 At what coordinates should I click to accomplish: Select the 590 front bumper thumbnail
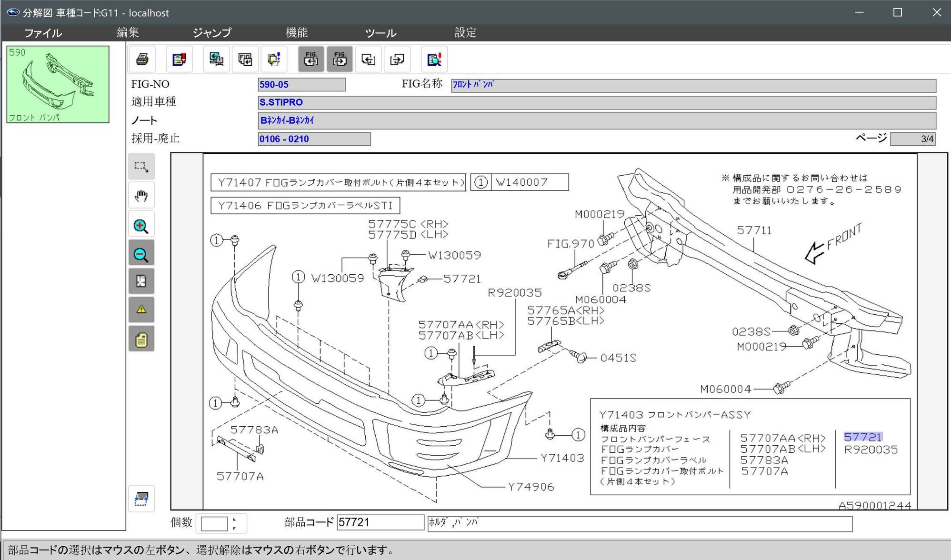[x=58, y=84]
